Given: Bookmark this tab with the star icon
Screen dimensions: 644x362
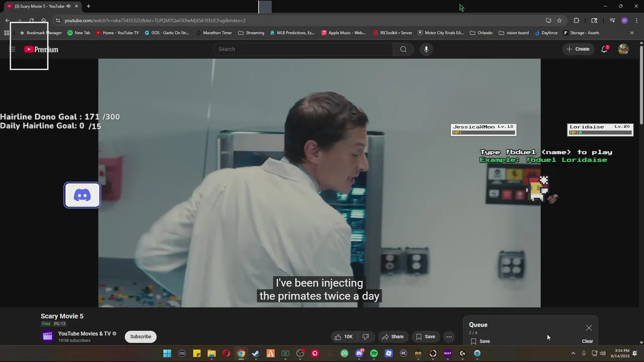Looking at the screenshot, I should point(559,21).
